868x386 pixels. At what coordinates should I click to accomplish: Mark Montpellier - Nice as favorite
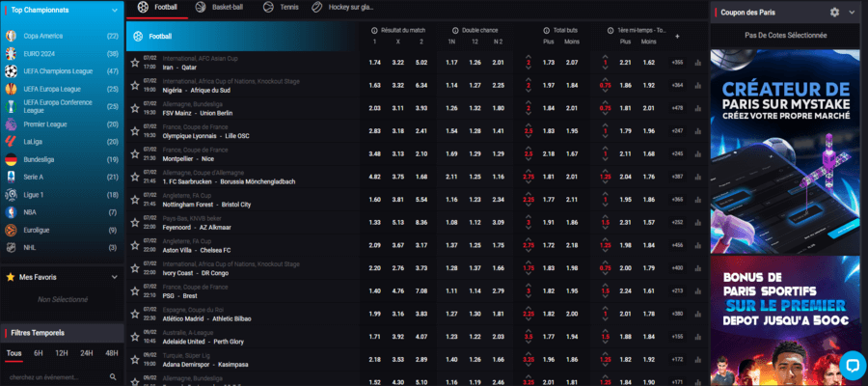click(134, 154)
